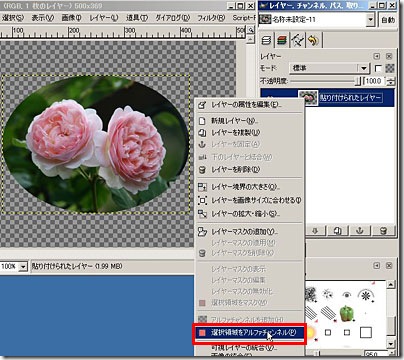The image size is (404, 360).
Task: Open the Layers panel tab menu arrow
Action: [x=377, y=56]
